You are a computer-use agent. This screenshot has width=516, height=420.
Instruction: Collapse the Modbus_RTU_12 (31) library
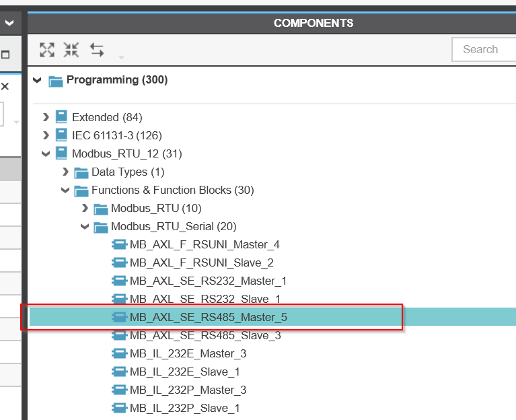46,153
